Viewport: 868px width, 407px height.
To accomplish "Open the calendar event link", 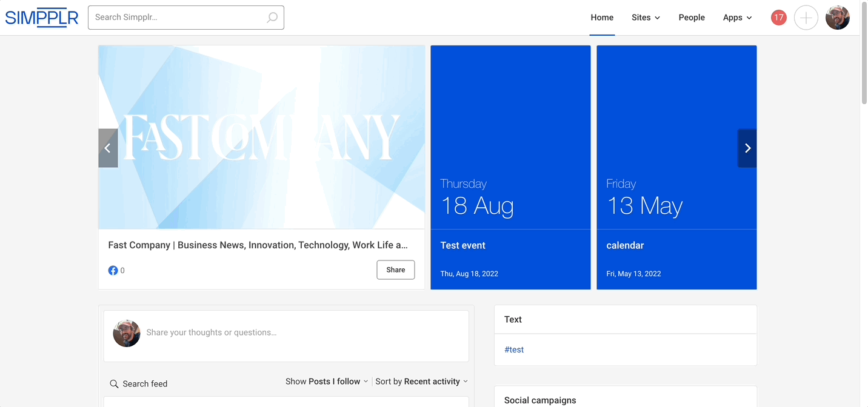I will click(x=625, y=245).
